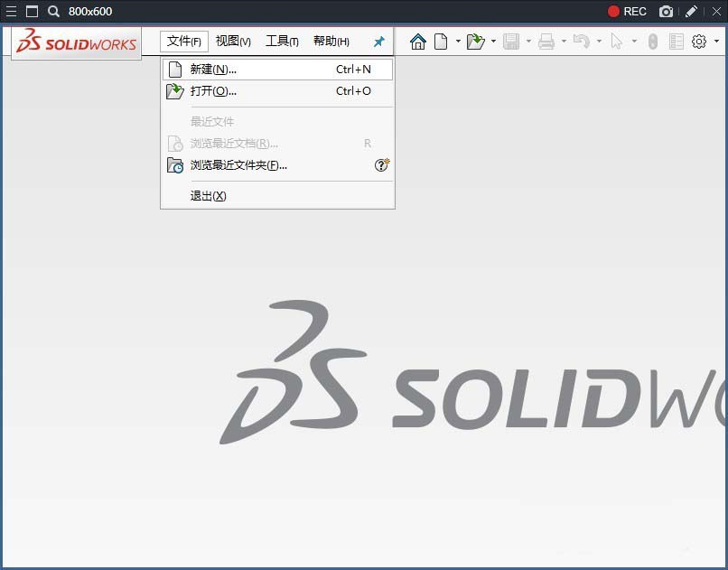Viewport: 728px width, 570px height.
Task: Click the help icon beside 浏览最近文件夹
Action: [382, 164]
